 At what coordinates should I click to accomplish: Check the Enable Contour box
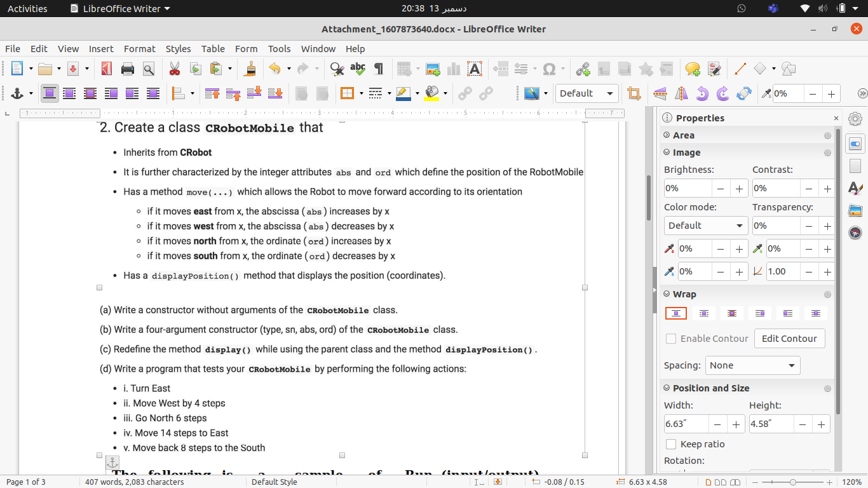tap(670, 339)
